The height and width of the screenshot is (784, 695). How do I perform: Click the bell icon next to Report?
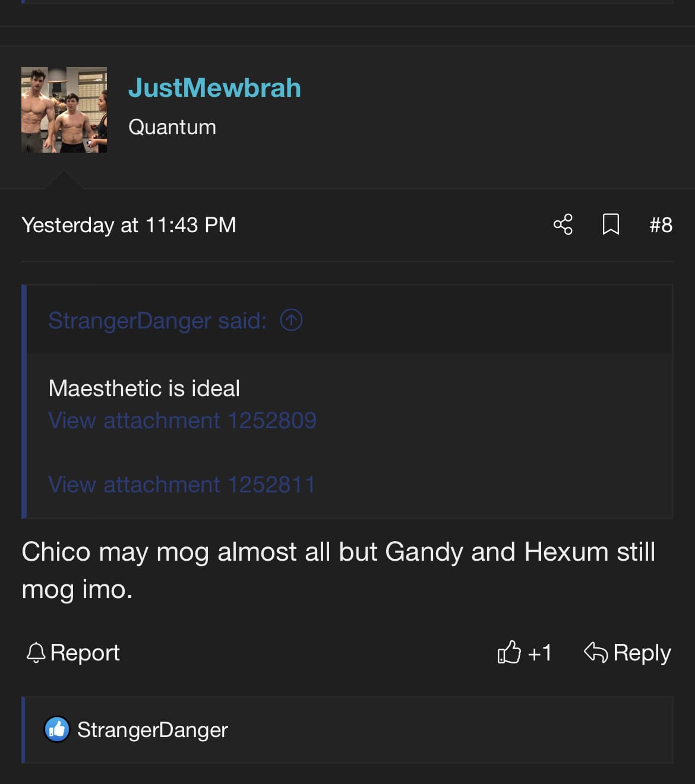click(x=36, y=653)
